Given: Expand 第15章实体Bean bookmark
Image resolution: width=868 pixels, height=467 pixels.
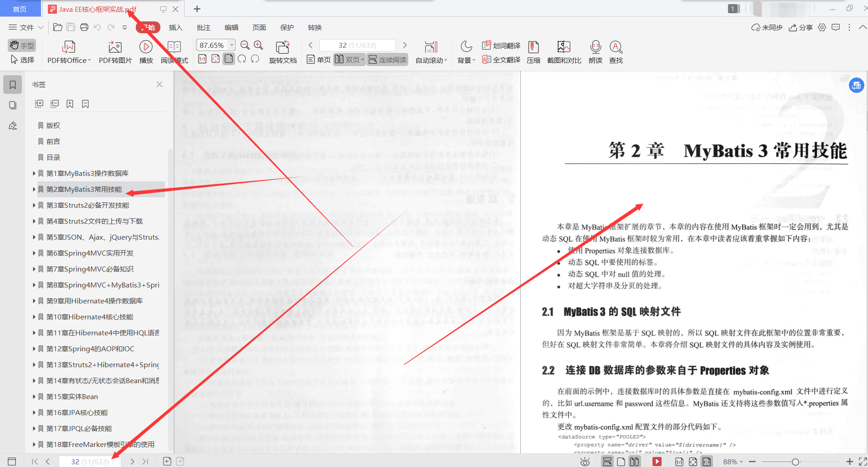Looking at the screenshot, I should (x=34, y=396).
